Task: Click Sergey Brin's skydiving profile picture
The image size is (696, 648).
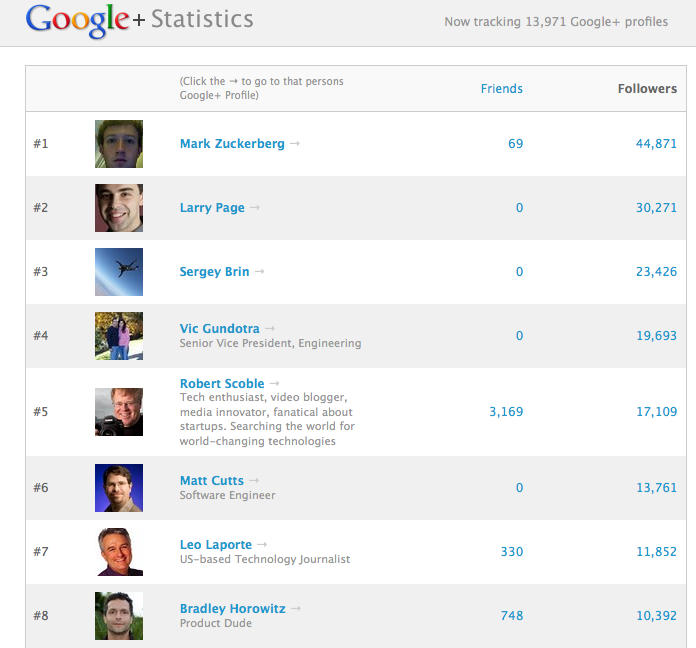Action: coord(119,272)
